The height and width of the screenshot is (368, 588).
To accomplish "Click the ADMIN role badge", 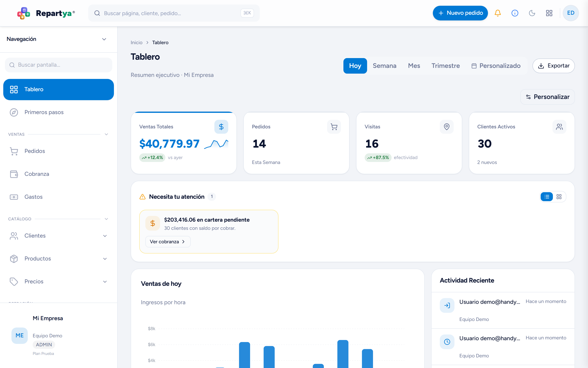I will pyautogui.click(x=44, y=345).
